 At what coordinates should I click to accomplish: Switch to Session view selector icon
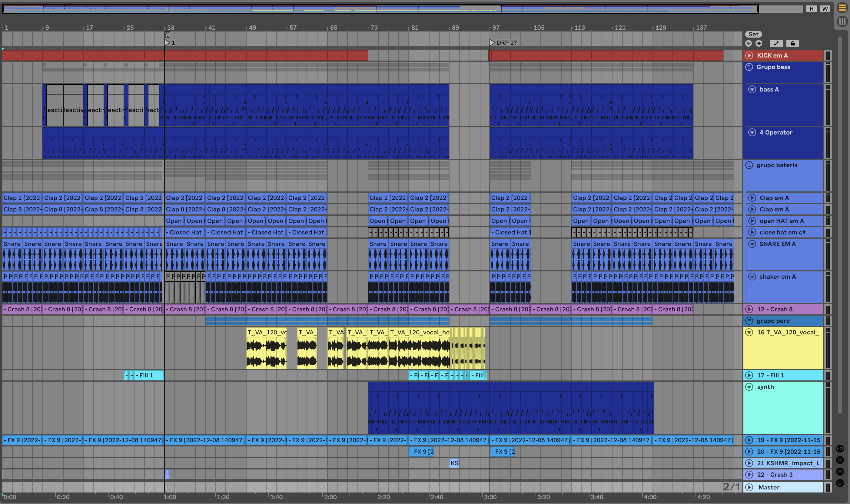click(x=842, y=22)
